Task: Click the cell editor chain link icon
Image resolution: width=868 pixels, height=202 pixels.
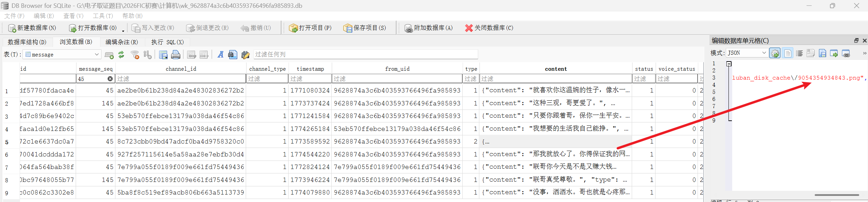Action: (x=846, y=53)
